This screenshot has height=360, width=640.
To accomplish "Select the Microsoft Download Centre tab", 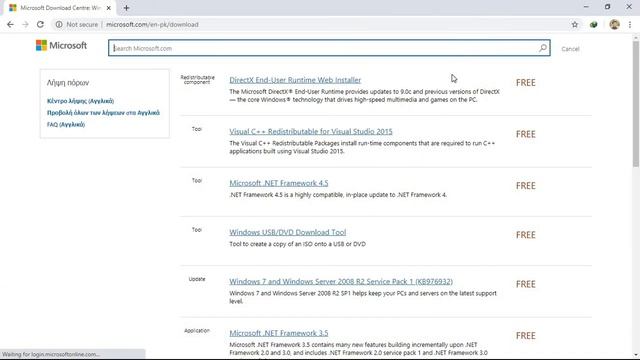I will pos(59,8).
